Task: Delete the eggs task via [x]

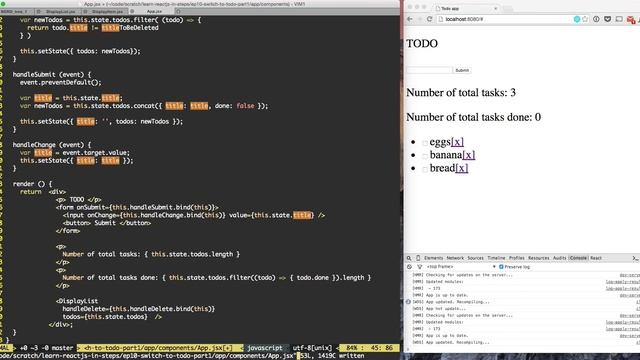Action: 457,142
